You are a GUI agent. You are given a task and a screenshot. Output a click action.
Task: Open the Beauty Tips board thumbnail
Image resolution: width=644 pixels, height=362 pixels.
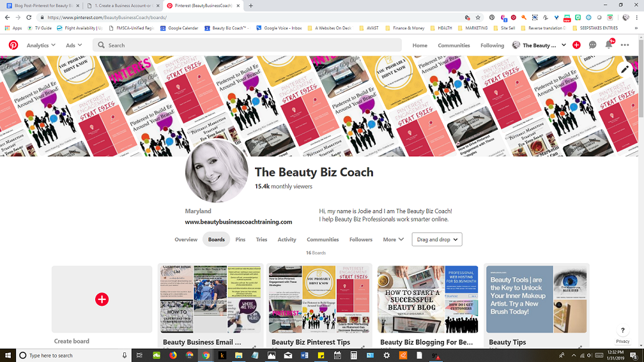click(x=537, y=299)
